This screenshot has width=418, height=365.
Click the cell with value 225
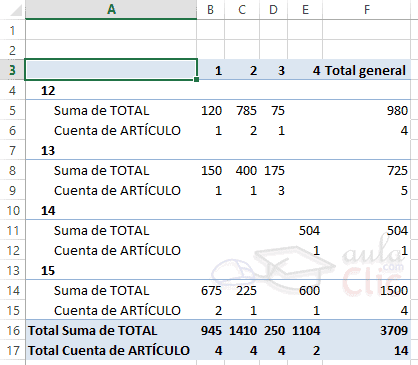(x=242, y=291)
